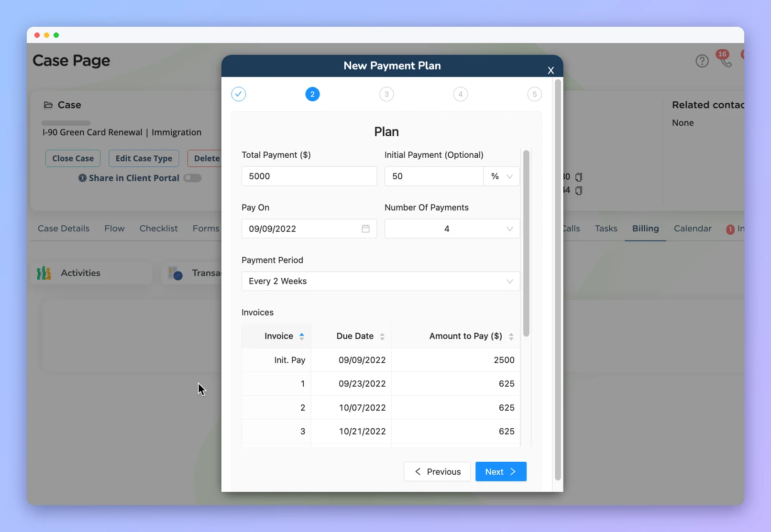Click the accessibility icon beside Share in Client Portal
771x532 pixels.
pos(82,178)
